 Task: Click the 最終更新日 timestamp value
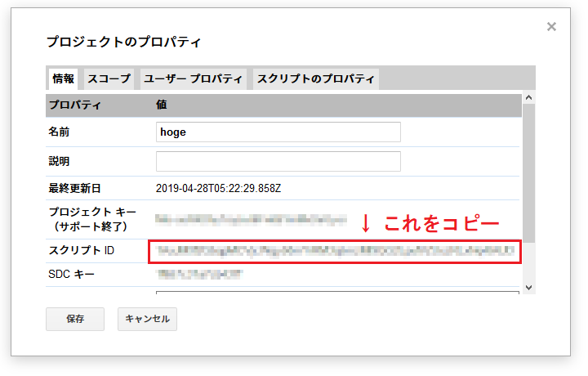pos(218,188)
